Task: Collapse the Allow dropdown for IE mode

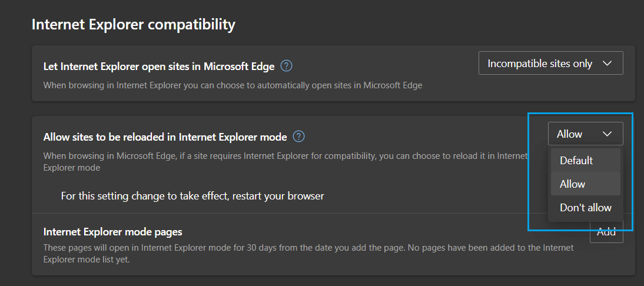Action: coord(585,134)
